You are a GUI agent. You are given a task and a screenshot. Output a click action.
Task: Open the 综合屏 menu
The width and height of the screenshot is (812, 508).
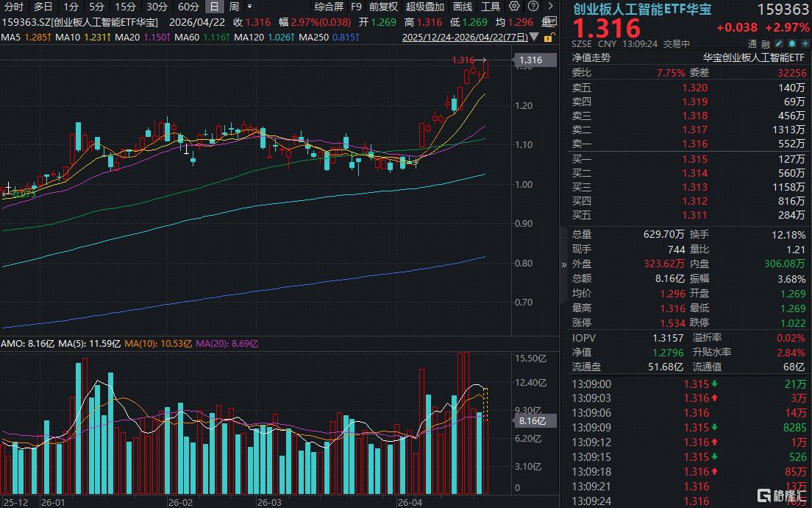pos(329,7)
